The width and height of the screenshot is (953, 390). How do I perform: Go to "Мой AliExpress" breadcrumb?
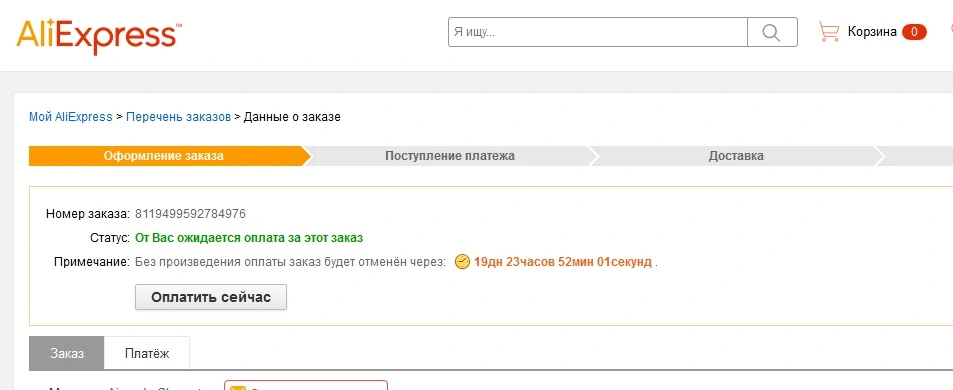coord(71,117)
